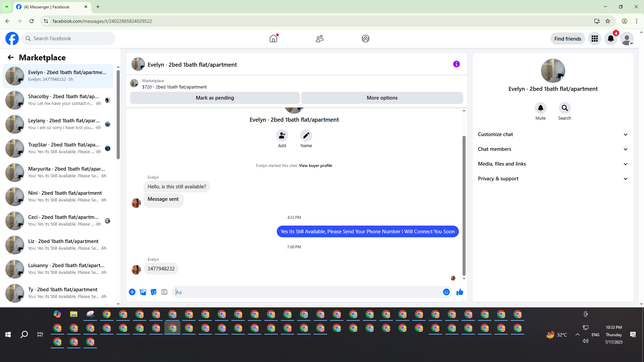Click the Name pencil edit icon
The image size is (644, 362).
306,135
